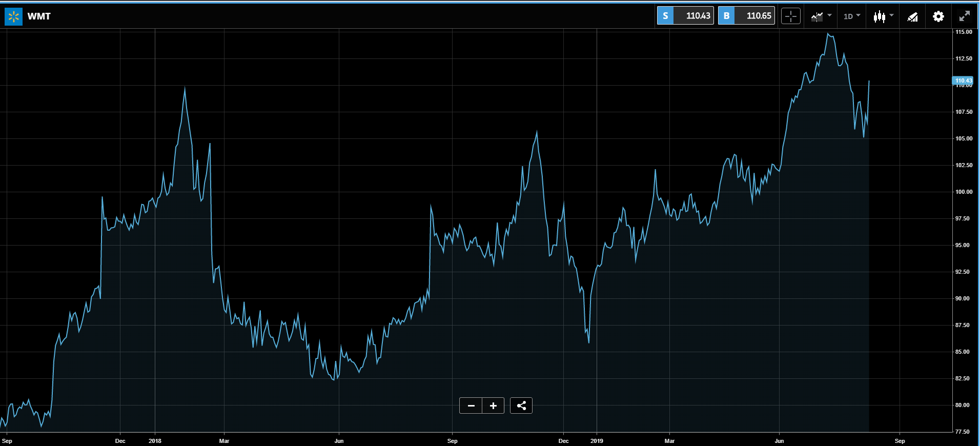Image resolution: width=980 pixels, height=446 pixels.
Task: Click the Buy button at 110.65
Action: point(746,16)
